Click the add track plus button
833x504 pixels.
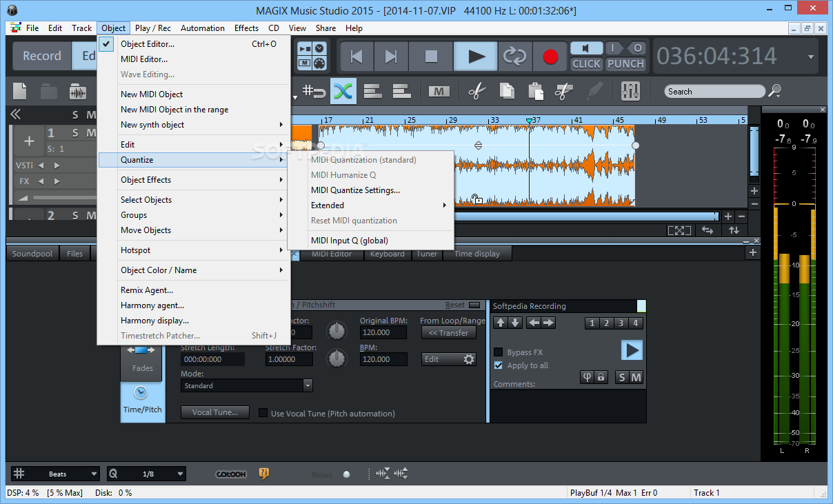29,141
